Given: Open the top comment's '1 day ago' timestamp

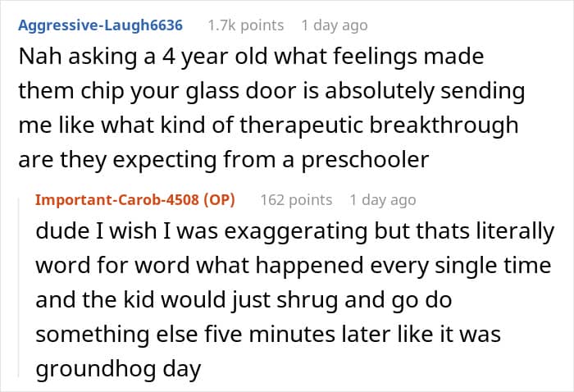Looking at the screenshot, I should click(334, 25).
